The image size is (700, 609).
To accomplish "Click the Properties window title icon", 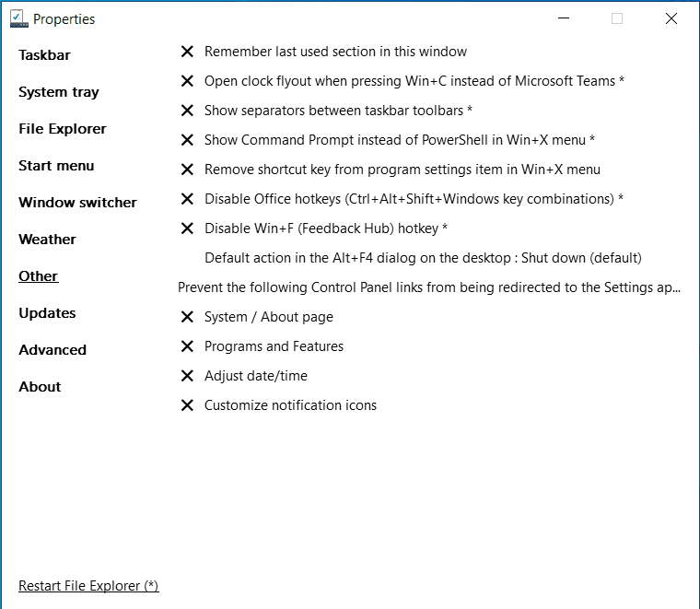I will coord(18,18).
